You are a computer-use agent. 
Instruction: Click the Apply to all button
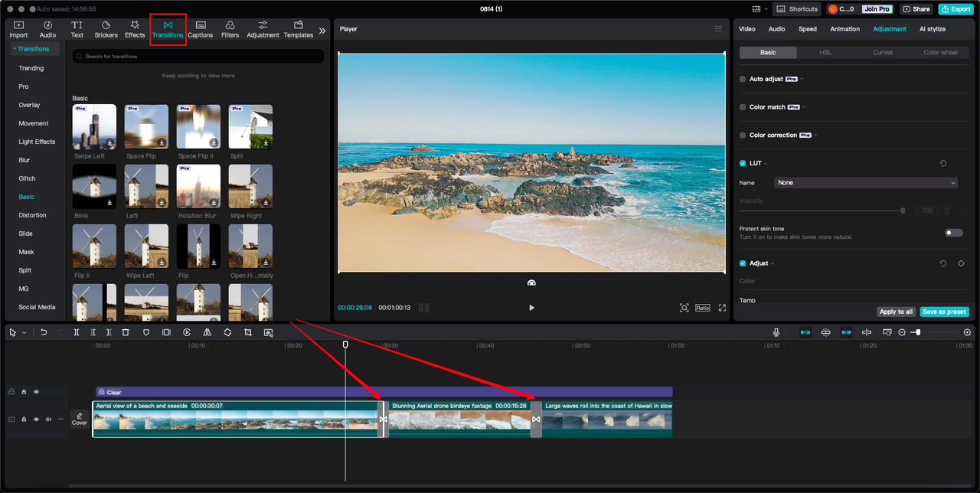pos(896,312)
